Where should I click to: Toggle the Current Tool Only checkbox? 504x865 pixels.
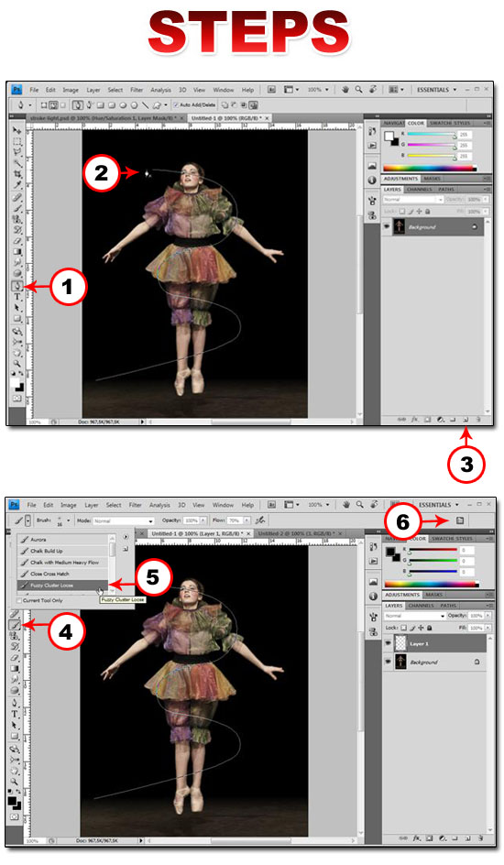tap(19, 601)
